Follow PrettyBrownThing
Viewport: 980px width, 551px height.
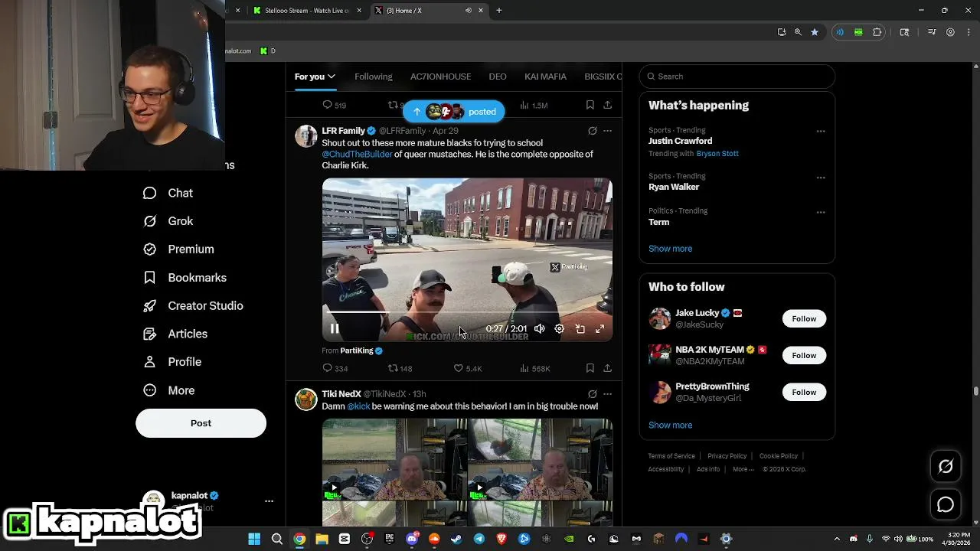point(804,392)
